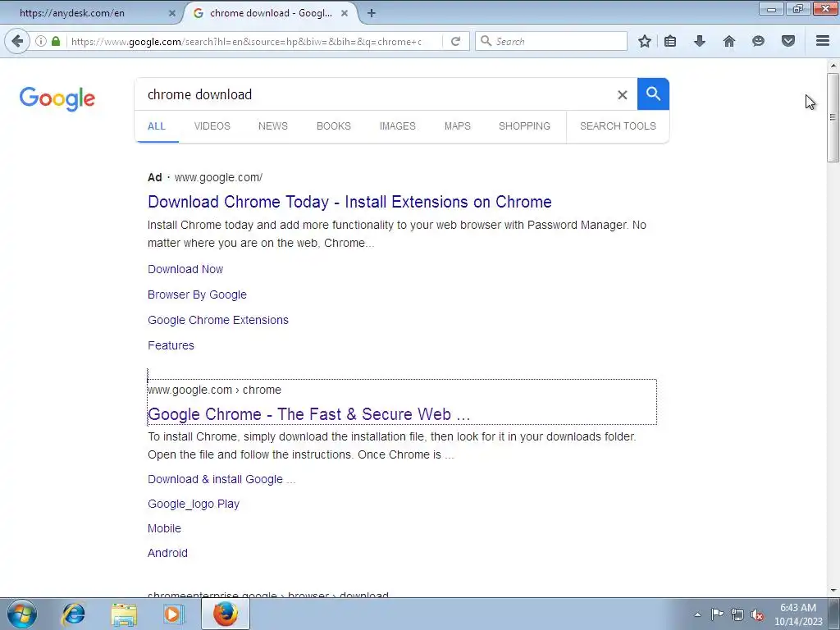The image size is (840, 630).
Task: Switch to MAPS results
Action: click(458, 126)
